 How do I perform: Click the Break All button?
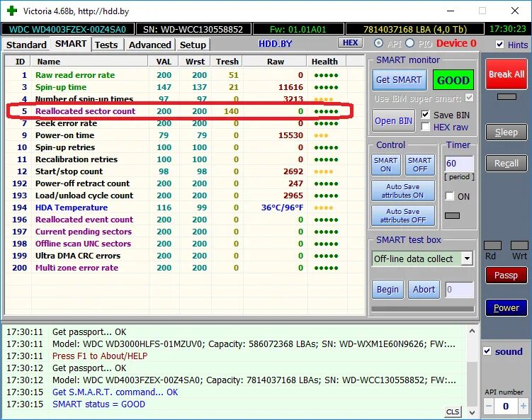506,74
